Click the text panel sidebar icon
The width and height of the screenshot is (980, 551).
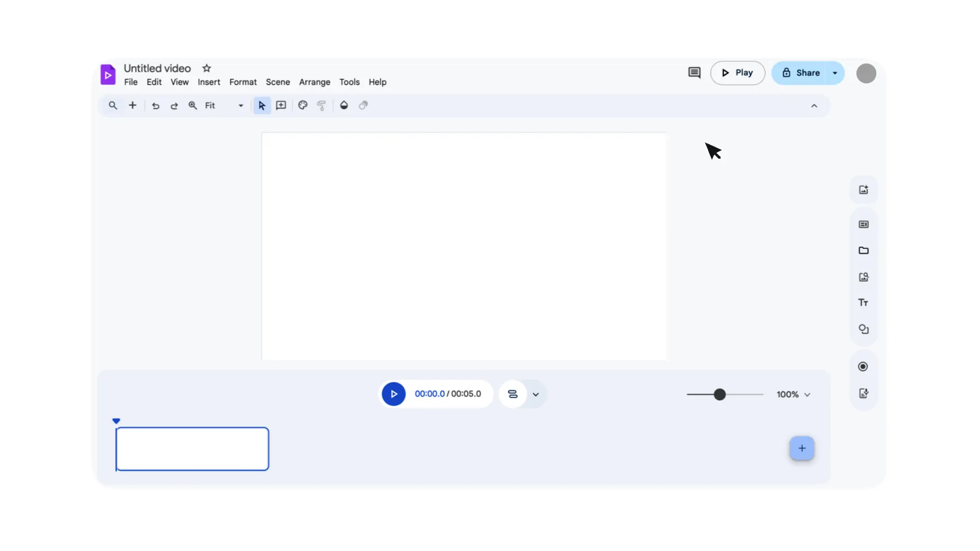click(x=864, y=302)
